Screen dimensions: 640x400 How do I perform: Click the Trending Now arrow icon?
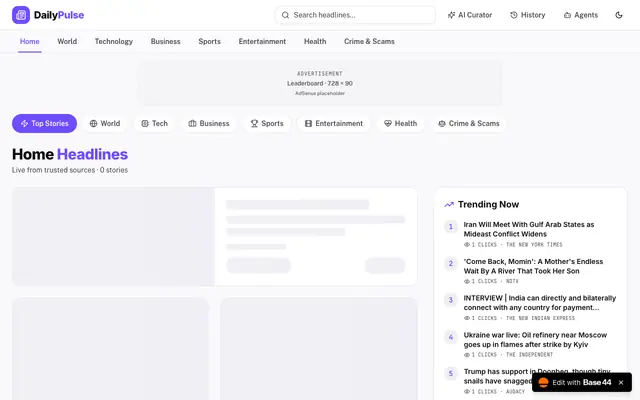[449, 204]
